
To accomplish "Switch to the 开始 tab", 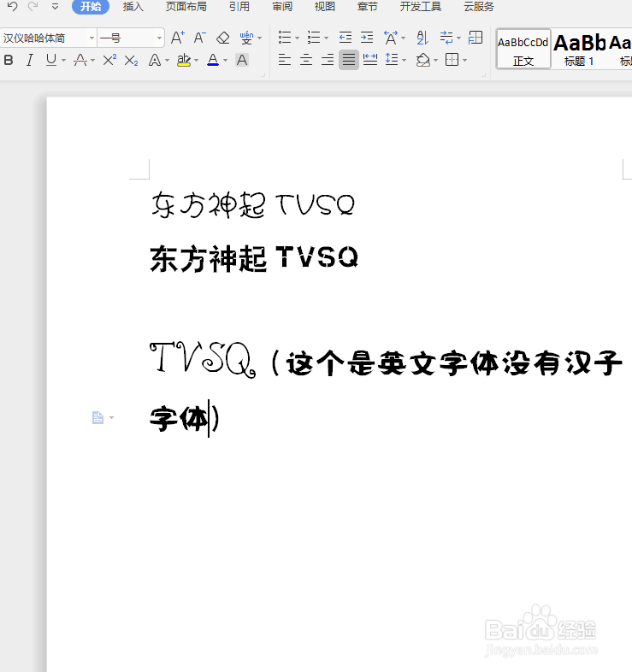I will point(91,7).
